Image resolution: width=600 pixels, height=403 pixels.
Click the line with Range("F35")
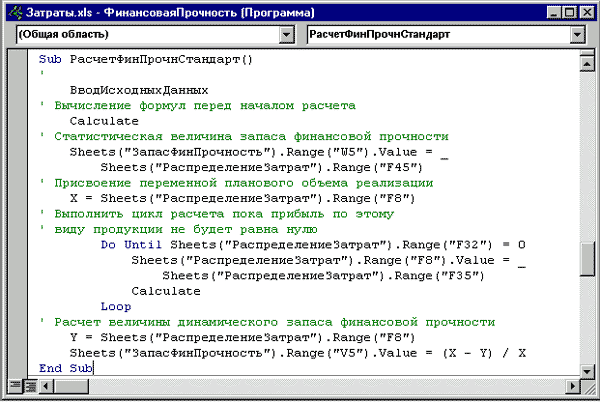[x=323, y=276]
